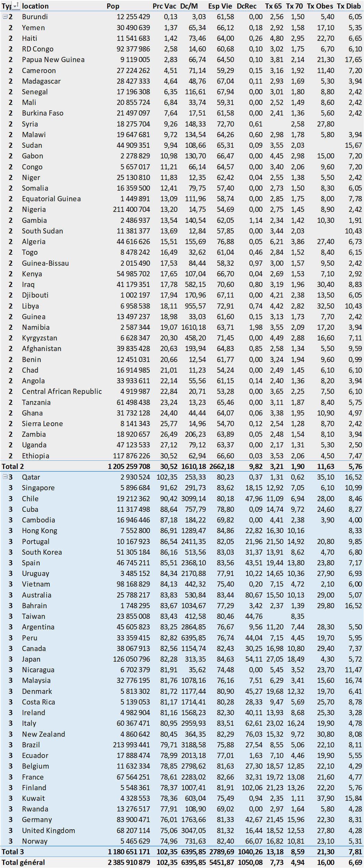Image resolution: width=364 pixels, height=868 pixels.
Task: Click the Total général row label
Action: point(23,862)
